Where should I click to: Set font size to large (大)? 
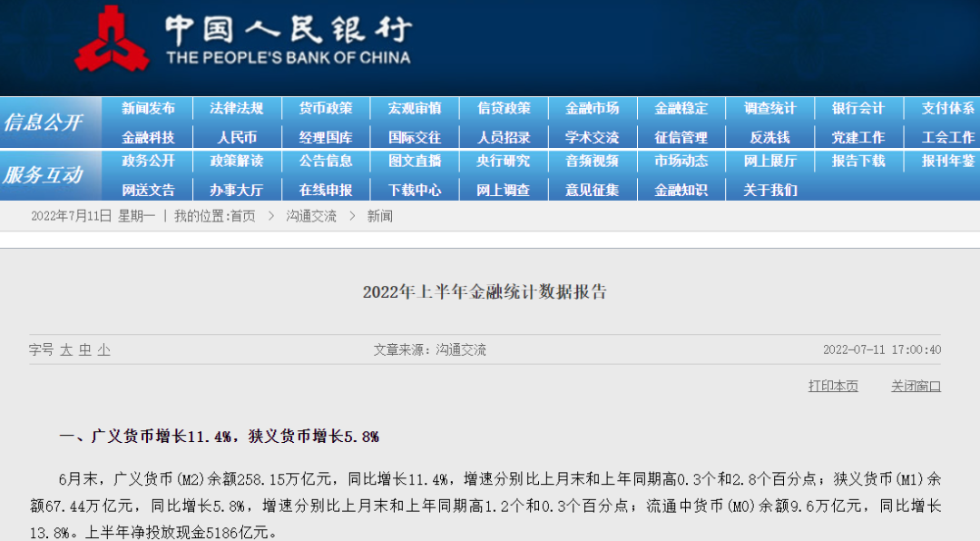pyautogui.click(x=66, y=349)
